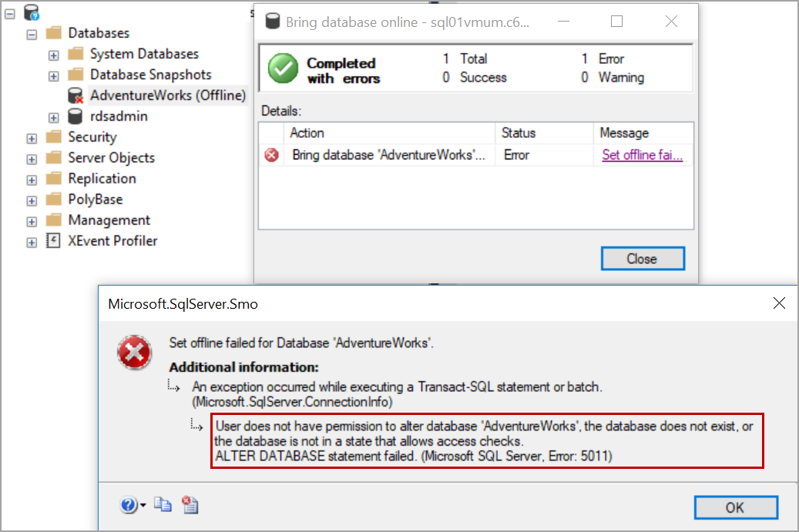This screenshot has height=532, width=799.
Task: Select the "Bring database 'AdventureWorks'..." action cell
Action: click(x=389, y=155)
